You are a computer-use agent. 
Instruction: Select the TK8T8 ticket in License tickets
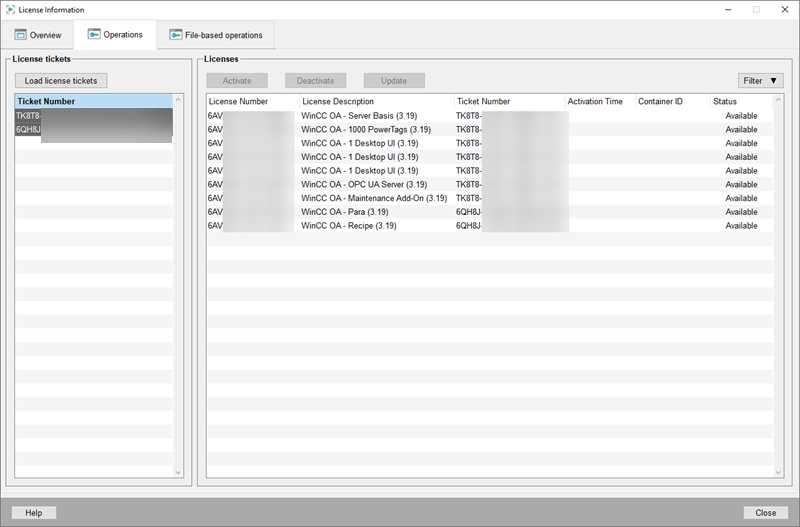click(x=94, y=115)
